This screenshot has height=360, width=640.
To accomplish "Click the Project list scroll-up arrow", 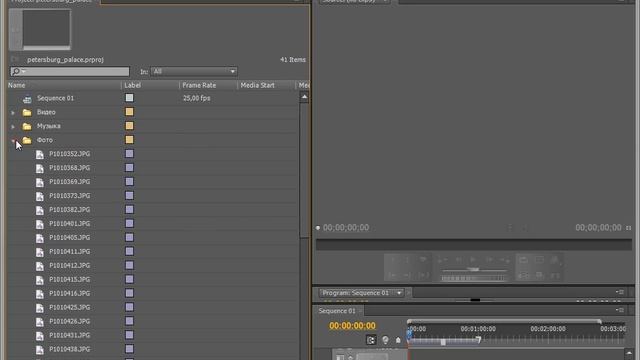I will 304,97.
